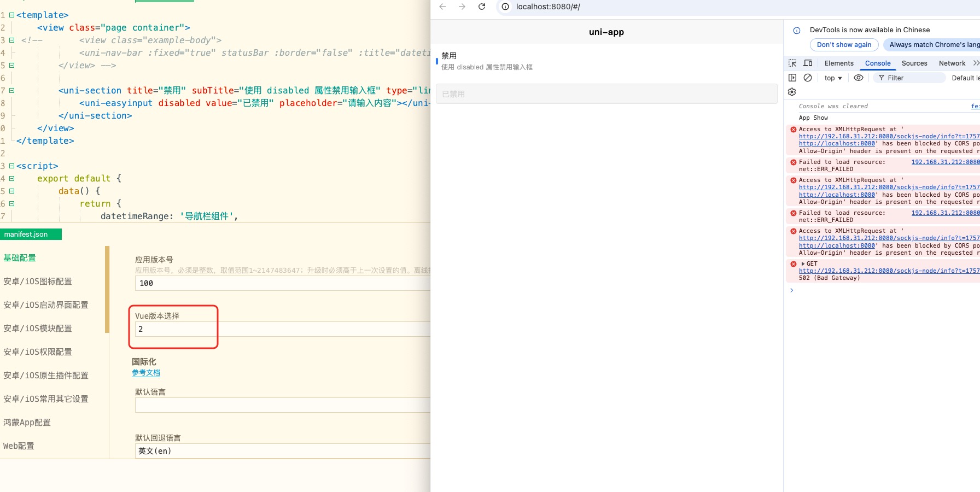Open console settings gear icon

tap(792, 92)
